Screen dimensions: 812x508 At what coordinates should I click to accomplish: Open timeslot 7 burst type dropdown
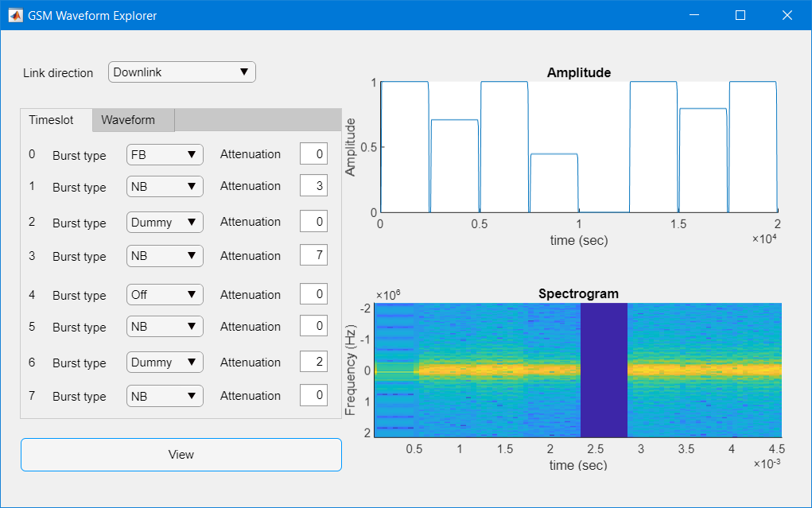[165, 396]
